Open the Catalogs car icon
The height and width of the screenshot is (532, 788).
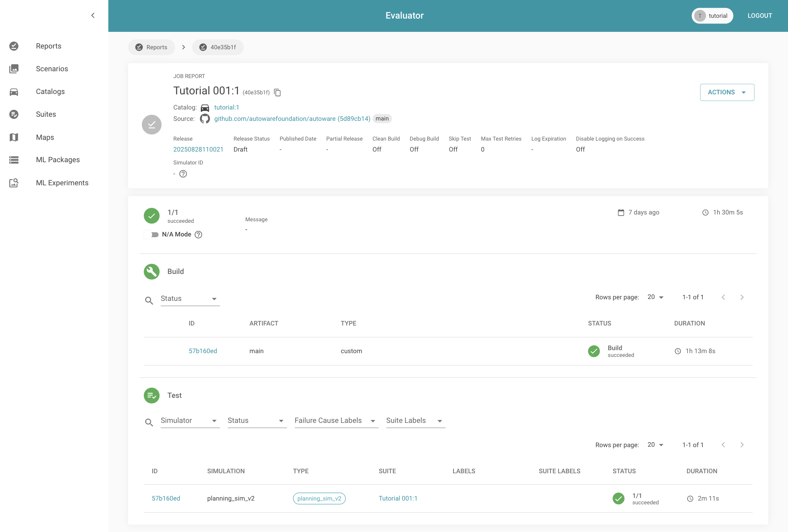tap(14, 91)
